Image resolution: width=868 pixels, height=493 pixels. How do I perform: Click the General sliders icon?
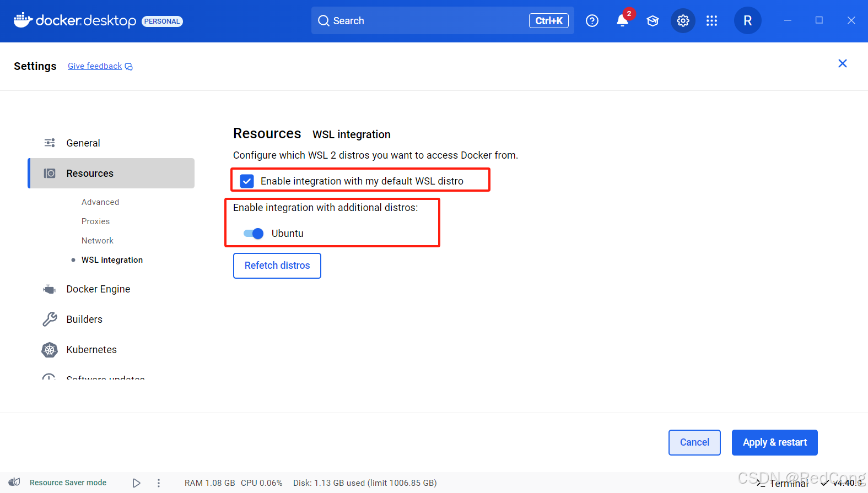tap(50, 143)
